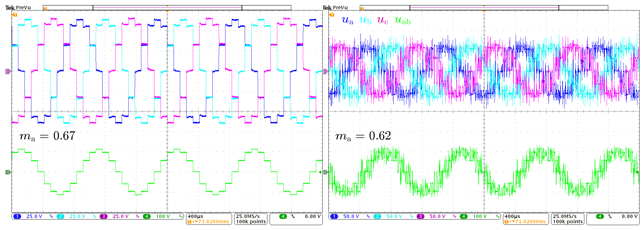Click 25.0MS/s sample rate box in right scope
Image resolution: width=644 pixels, height=230 pixels.
click(564, 216)
